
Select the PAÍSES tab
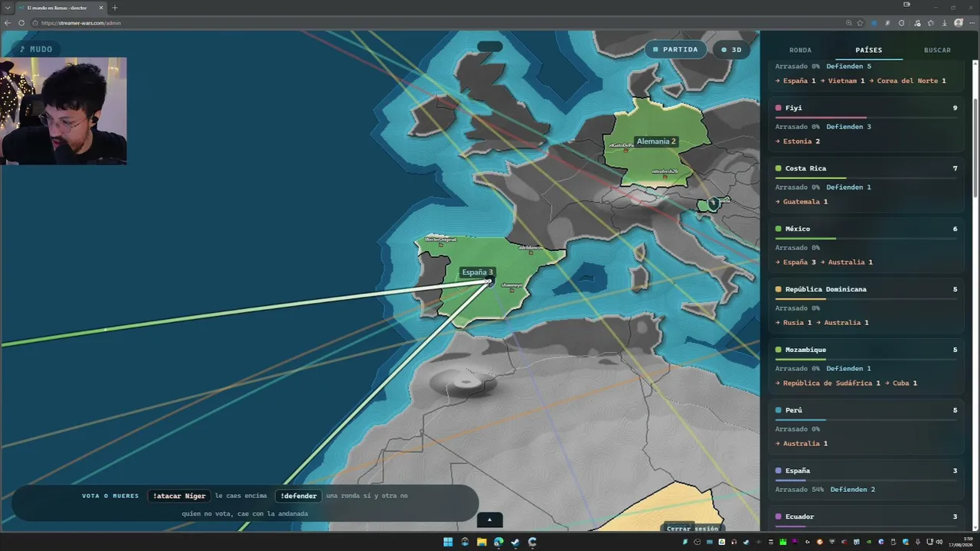868,50
